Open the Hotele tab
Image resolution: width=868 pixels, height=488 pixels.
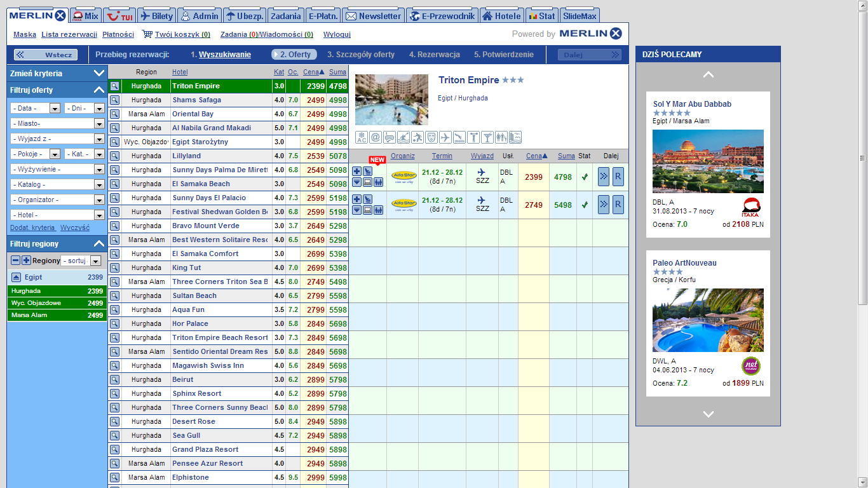click(x=502, y=16)
